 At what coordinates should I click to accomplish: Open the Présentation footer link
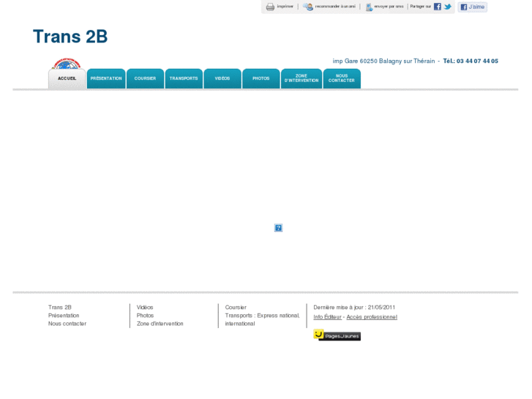[64, 316]
